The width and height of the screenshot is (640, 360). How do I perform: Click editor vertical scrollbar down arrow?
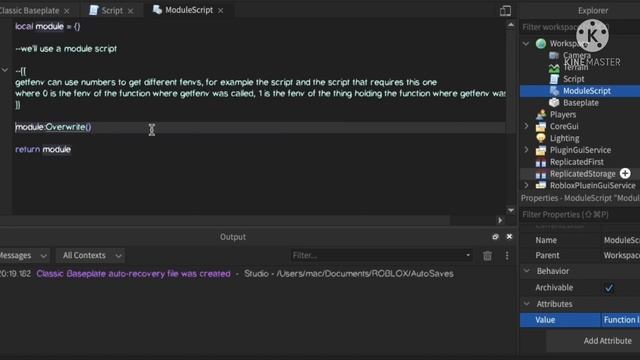(511, 210)
